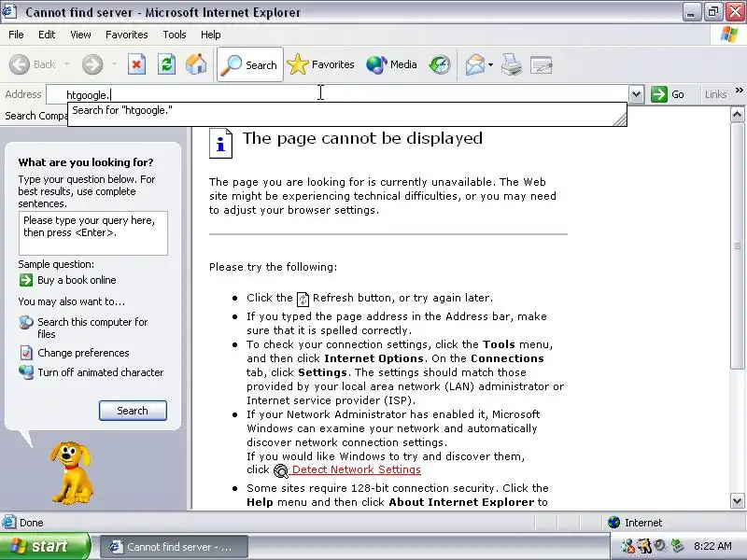This screenshot has height=560, width=747.
Task: Click the Done page icon in status bar
Action: pos(8,523)
